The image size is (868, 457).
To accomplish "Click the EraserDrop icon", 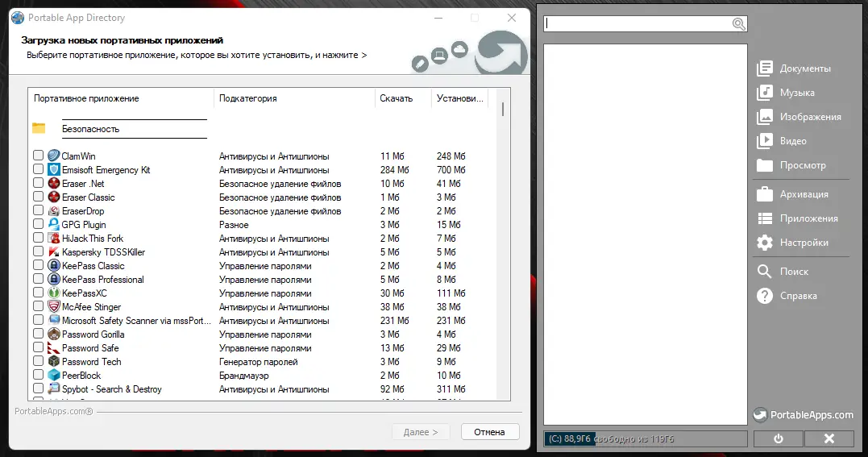I will tap(54, 210).
